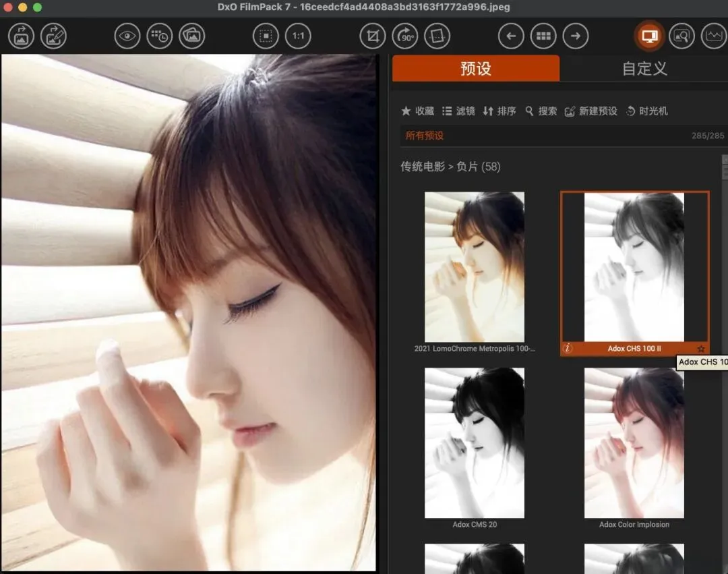728x574 pixels.
Task: Open the history snapshots icon
Action: click(x=160, y=36)
